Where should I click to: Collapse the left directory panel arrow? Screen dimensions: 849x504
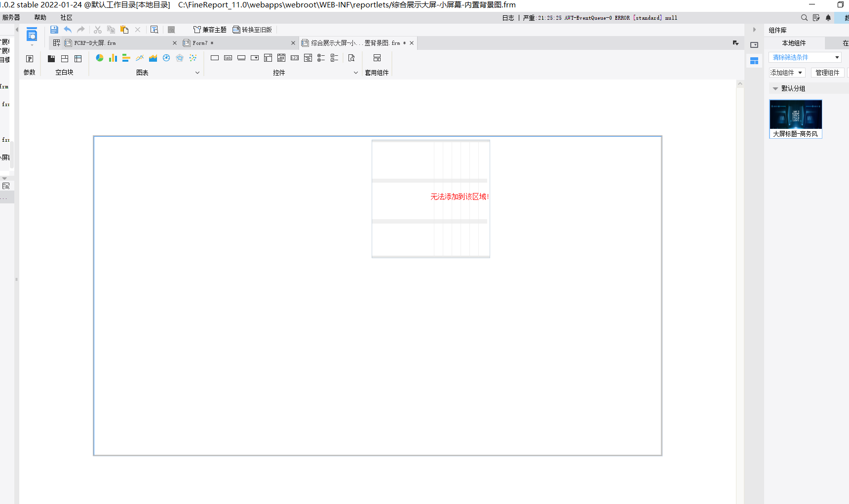(x=17, y=30)
